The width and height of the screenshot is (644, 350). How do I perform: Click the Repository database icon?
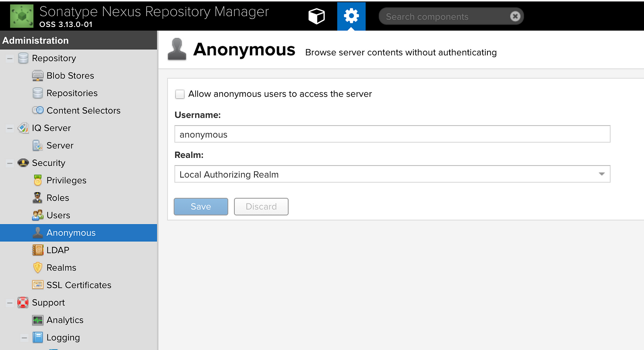tap(23, 58)
